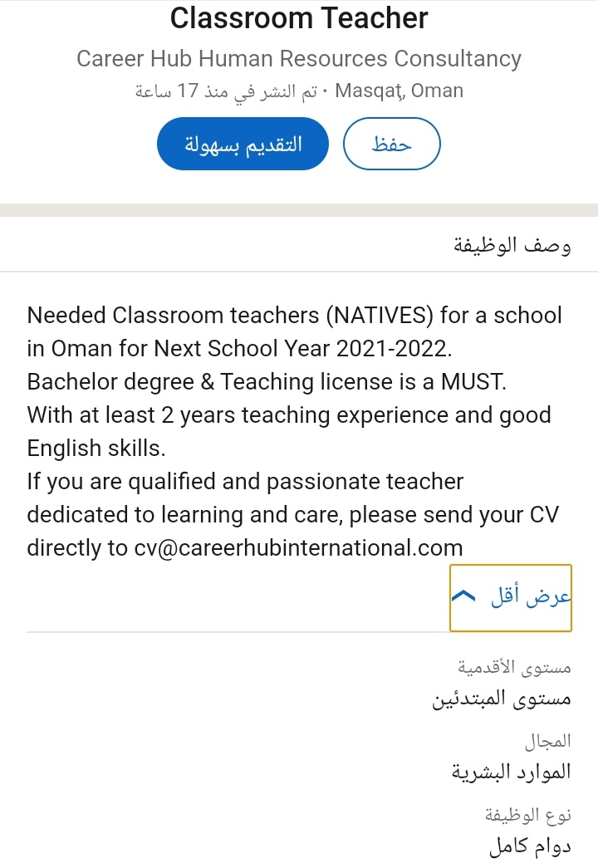Click the نوع الوظيفة job type label
598x868 pixels.
(x=528, y=815)
